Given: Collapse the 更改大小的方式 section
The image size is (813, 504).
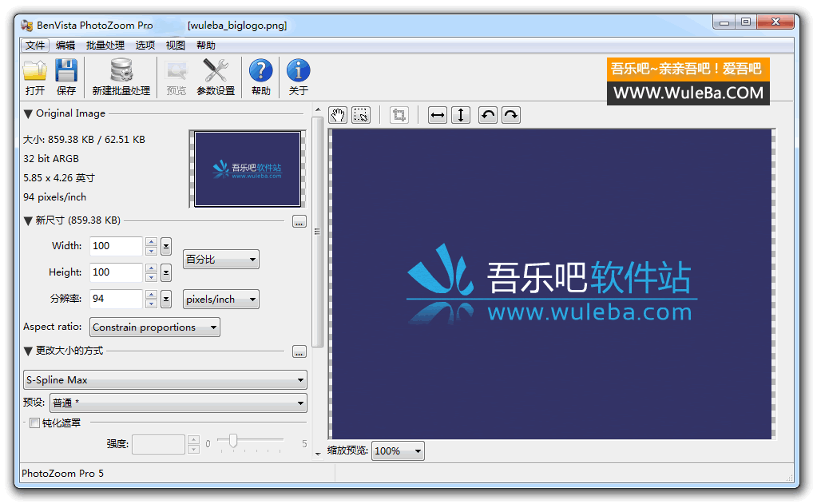Looking at the screenshot, I should (28, 351).
